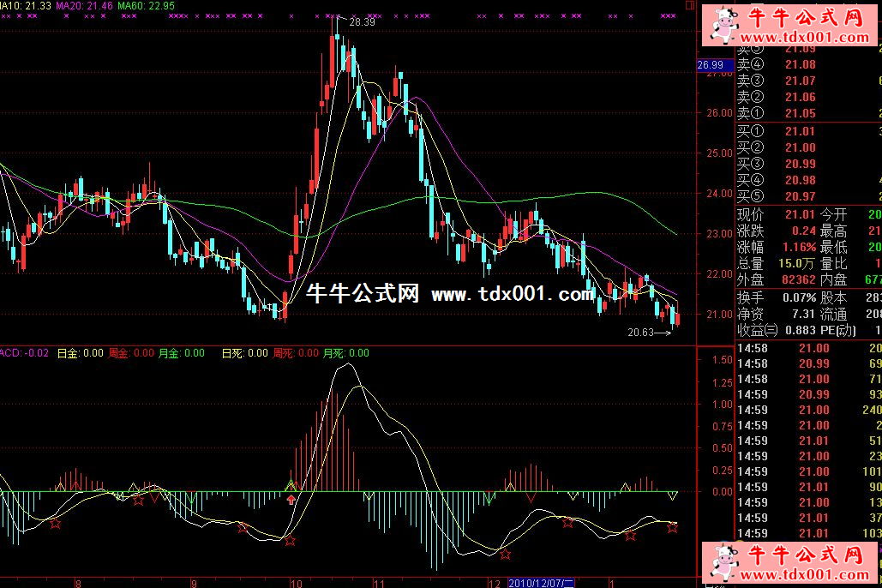Click the 净资 7.31 value
This screenshot has width=882, height=588.
[803, 314]
